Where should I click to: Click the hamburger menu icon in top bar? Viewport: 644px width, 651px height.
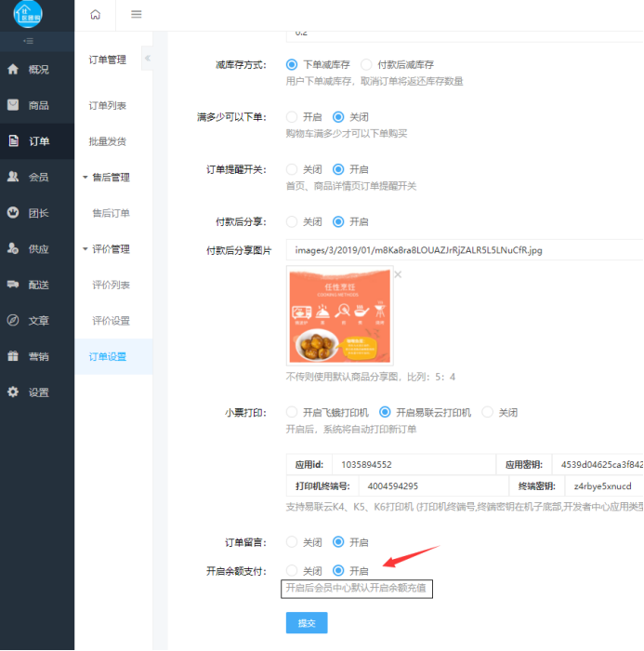136,14
